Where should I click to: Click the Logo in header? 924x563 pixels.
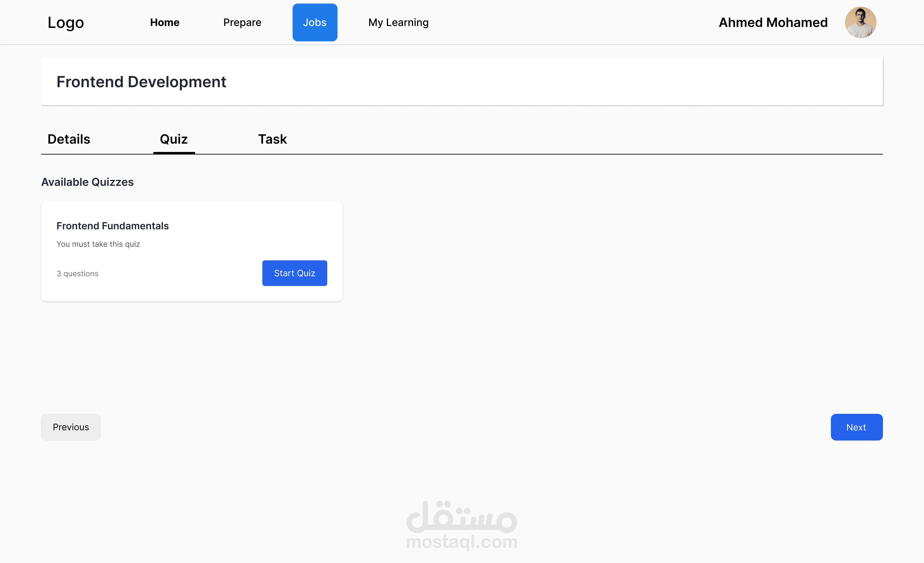coord(66,22)
